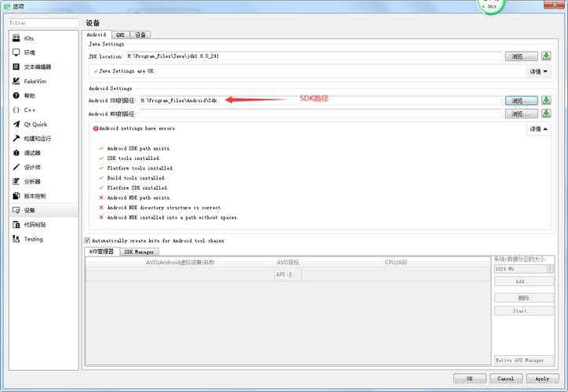Image resolution: width=568 pixels, height=392 pixels.
Task: Switch to the top 设备 tab
Action: tap(140, 34)
